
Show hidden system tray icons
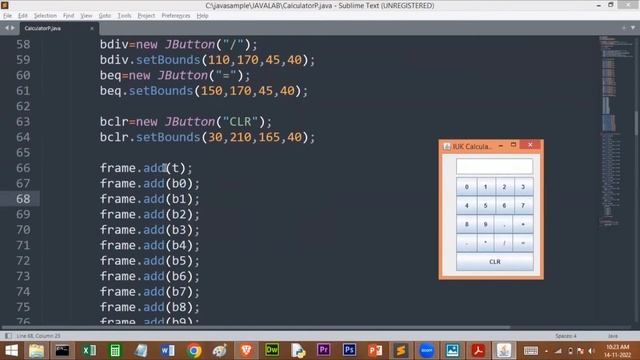click(x=547, y=351)
